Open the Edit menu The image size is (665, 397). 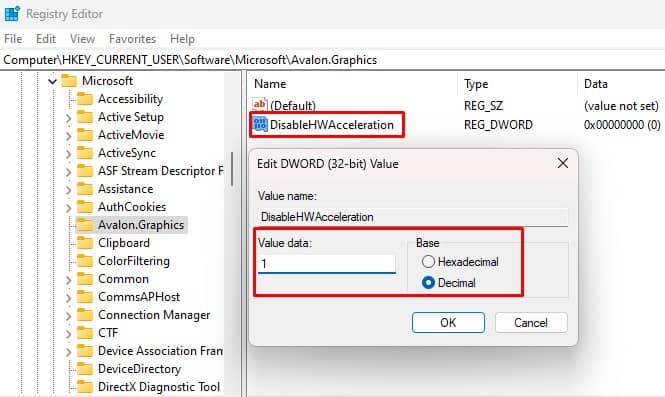tap(46, 39)
